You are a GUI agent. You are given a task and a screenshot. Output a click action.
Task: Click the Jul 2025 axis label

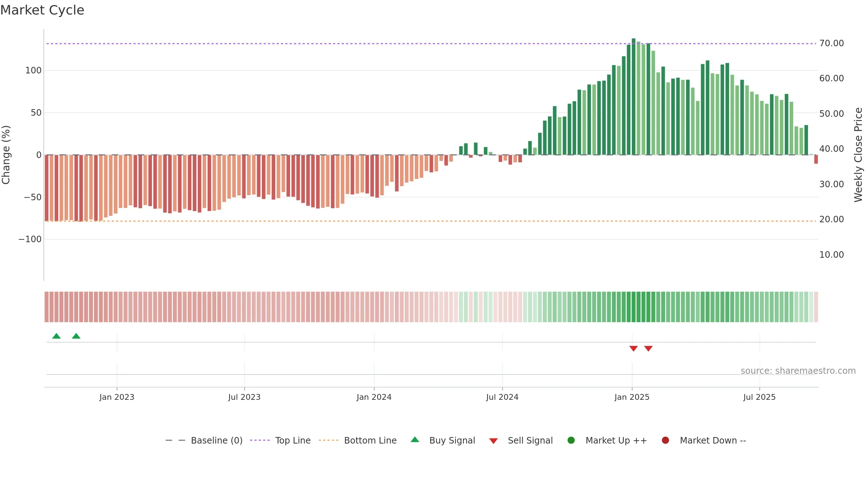[759, 397]
